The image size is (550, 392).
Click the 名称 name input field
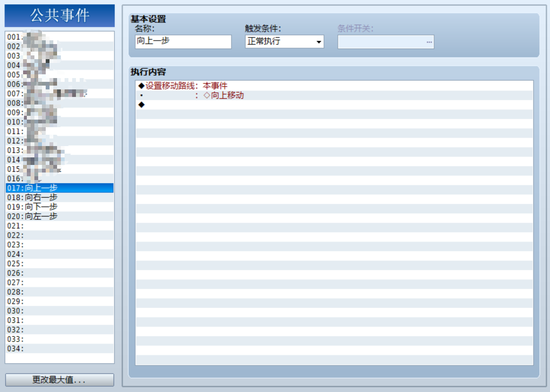183,42
